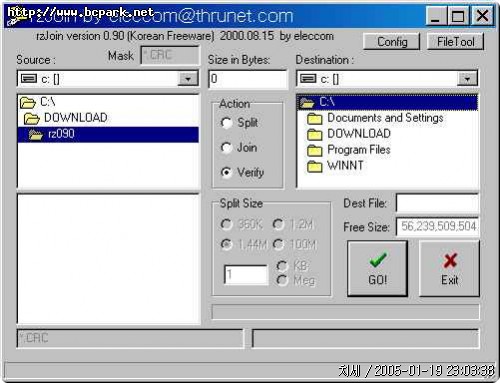Click the 'Mask' label
Viewport: 500px width, 383px height.
point(121,56)
